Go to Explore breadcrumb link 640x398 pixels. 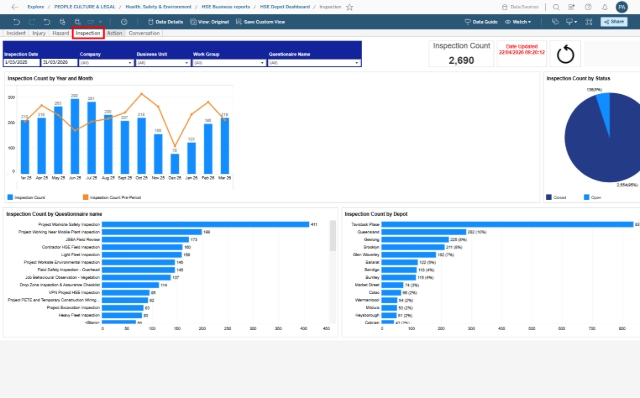[x=36, y=7]
